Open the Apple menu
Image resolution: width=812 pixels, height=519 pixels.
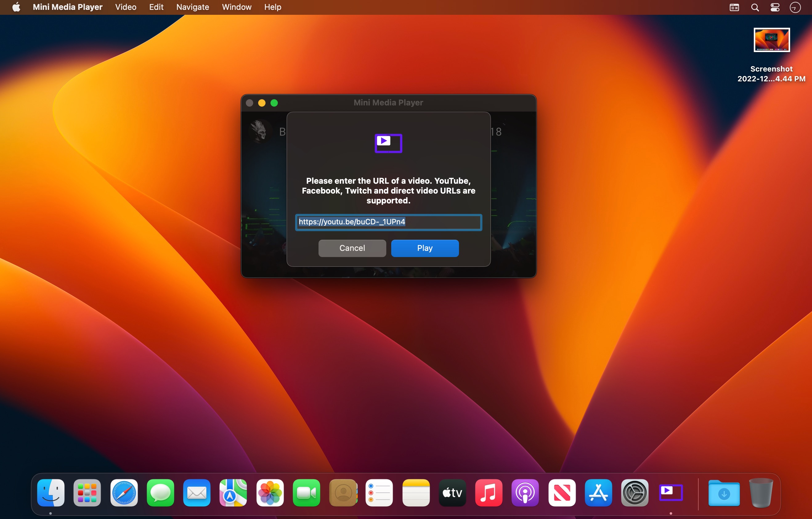click(16, 7)
